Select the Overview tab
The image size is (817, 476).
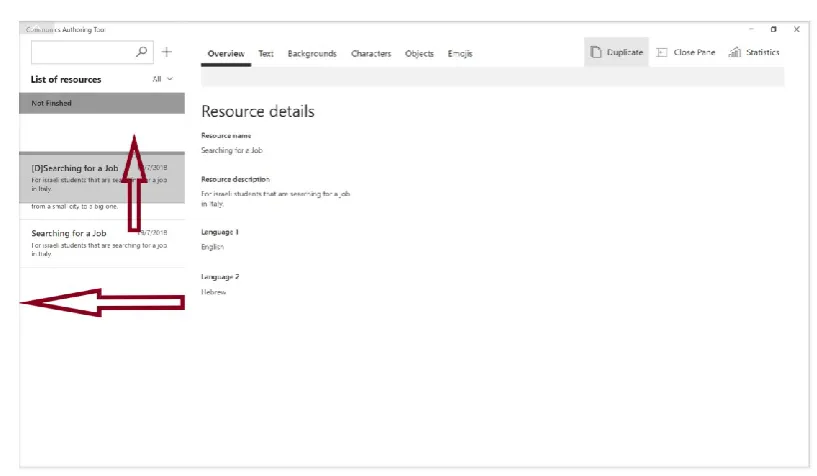click(x=226, y=54)
